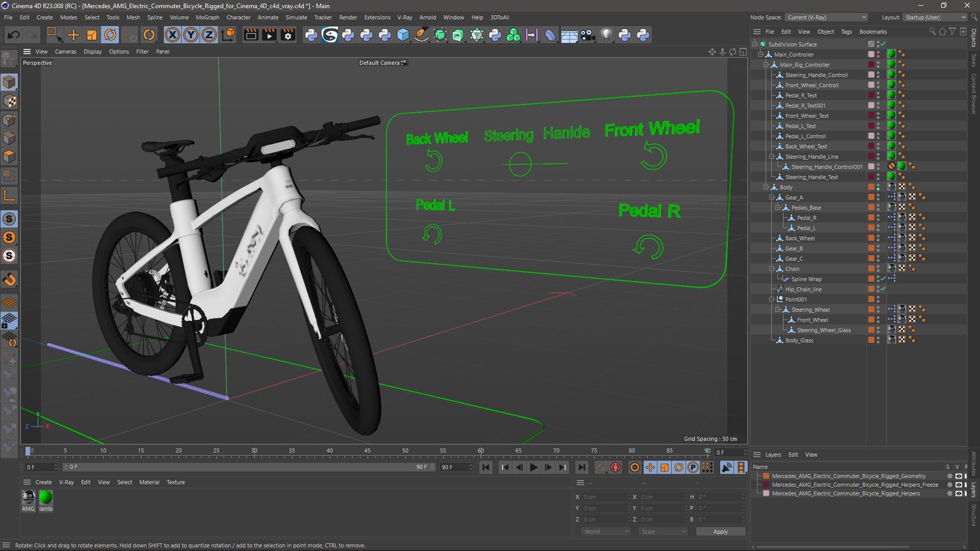Collapse Chain tree node
The image size is (980, 551).
coord(772,269)
